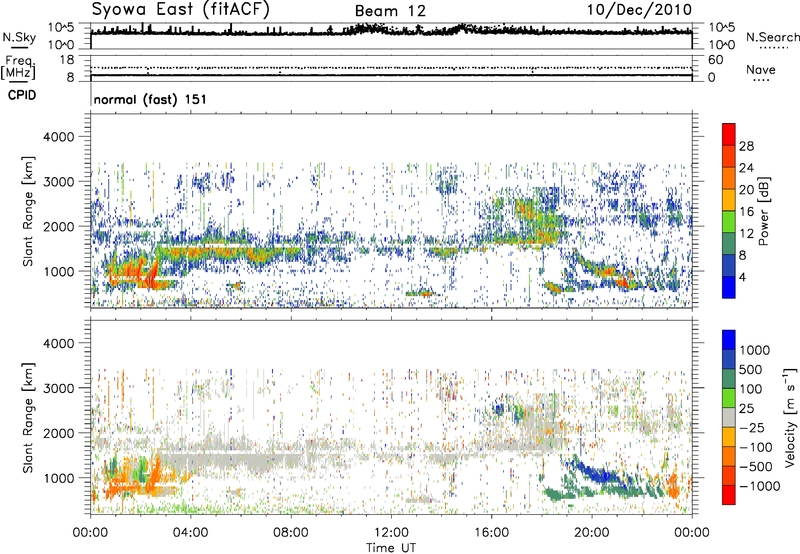Image resolution: width=800 pixels, height=554 pixels.
Task: Click the Slant Range label of Power panel
Action: coord(28,211)
